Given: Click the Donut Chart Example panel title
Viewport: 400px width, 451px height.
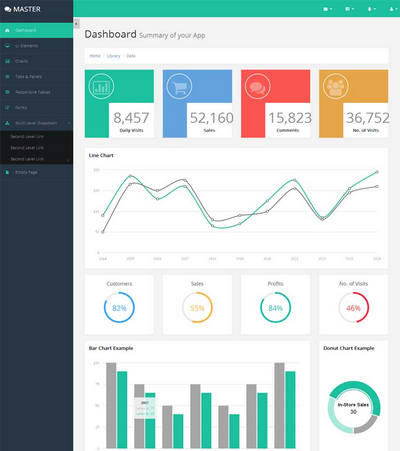Looking at the screenshot, I should (x=349, y=348).
